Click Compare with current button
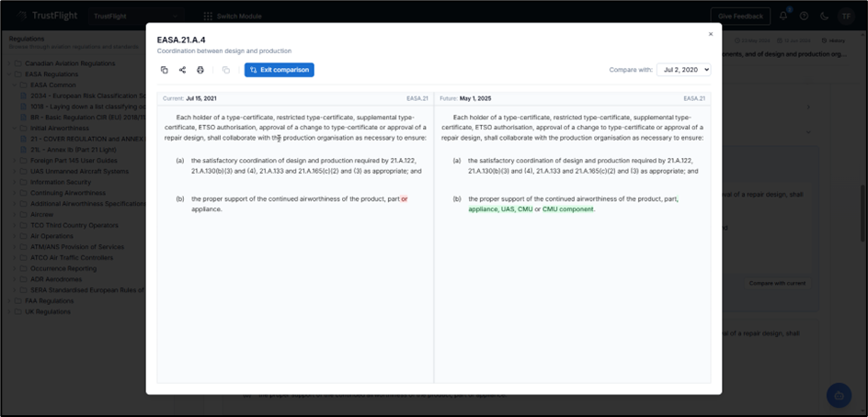868x417 pixels. pos(777,283)
